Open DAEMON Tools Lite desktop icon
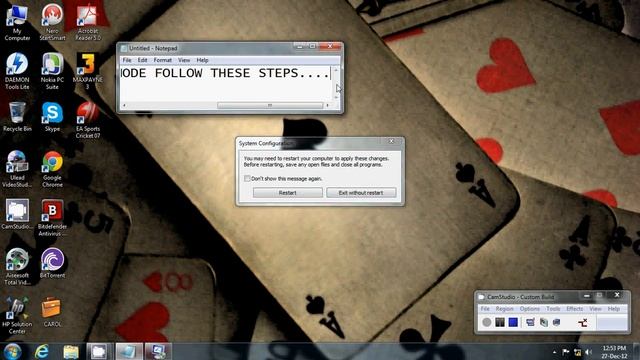The width and height of the screenshot is (640, 360). [17, 71]
